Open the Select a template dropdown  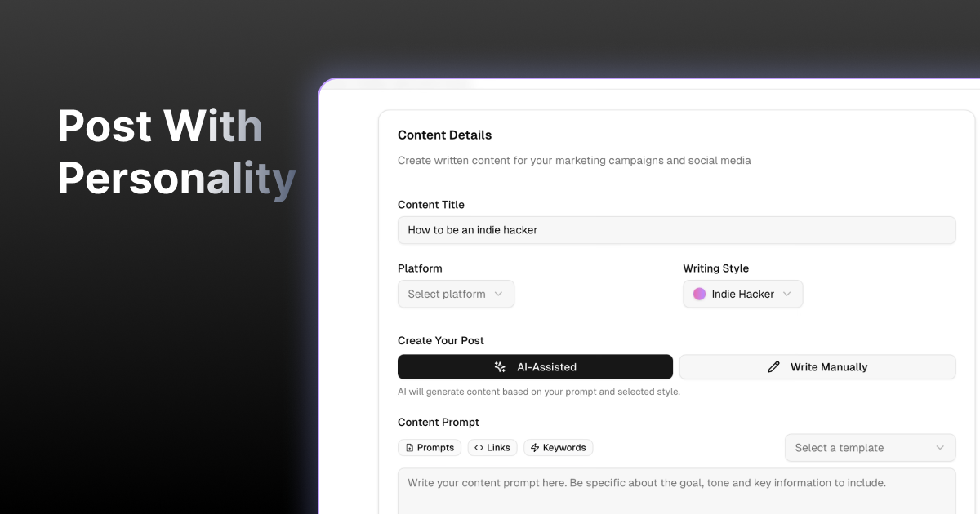pyautogui.click(x=870, y=448)
